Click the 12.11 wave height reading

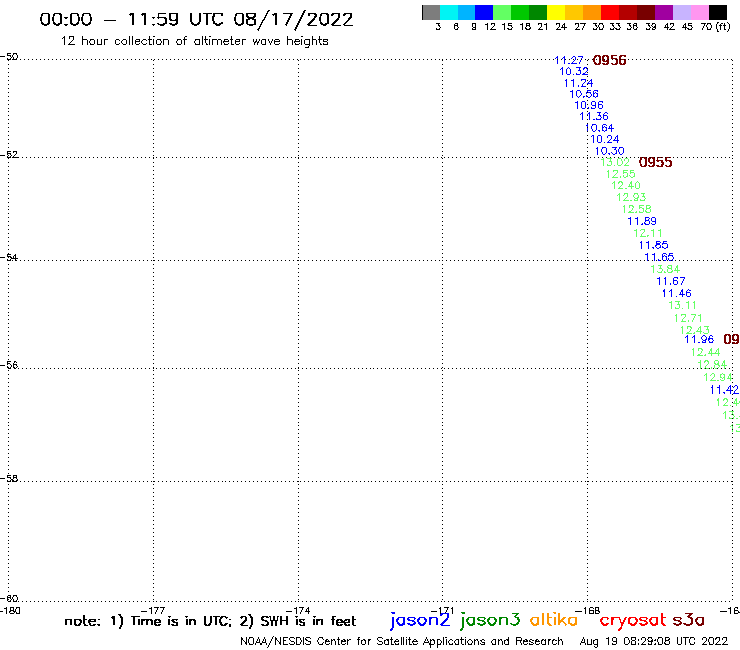coord(648,233)
